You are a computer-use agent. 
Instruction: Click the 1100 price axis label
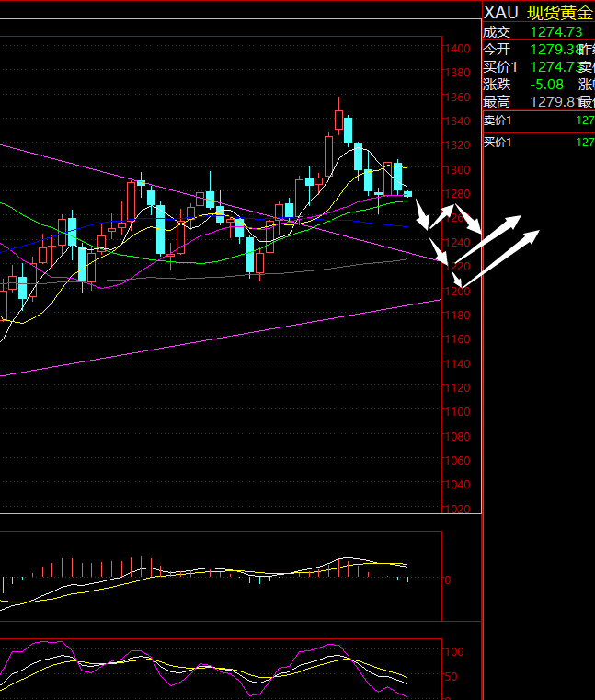click(458, 411)
